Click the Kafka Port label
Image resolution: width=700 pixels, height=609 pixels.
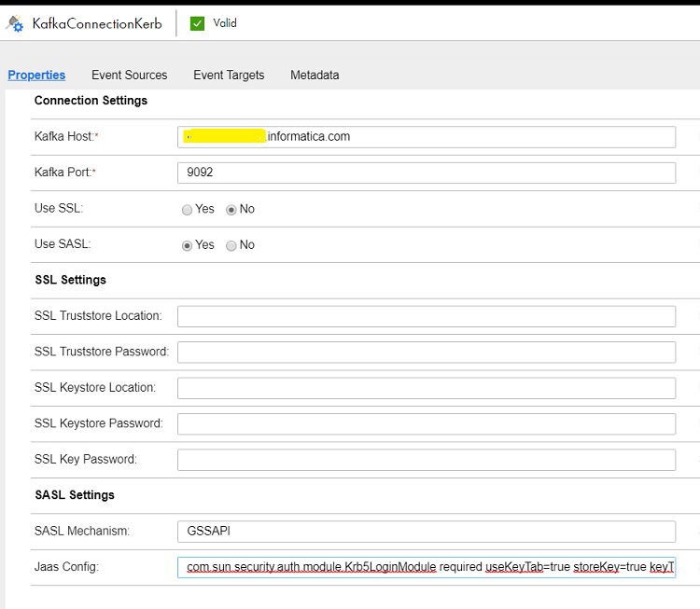(x=64, y=173)
